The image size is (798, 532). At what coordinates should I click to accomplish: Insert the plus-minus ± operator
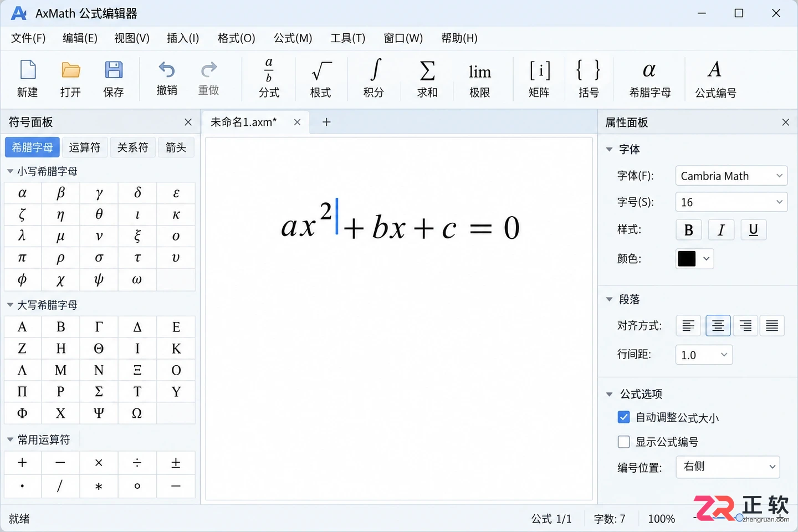(x=176, y=463)
